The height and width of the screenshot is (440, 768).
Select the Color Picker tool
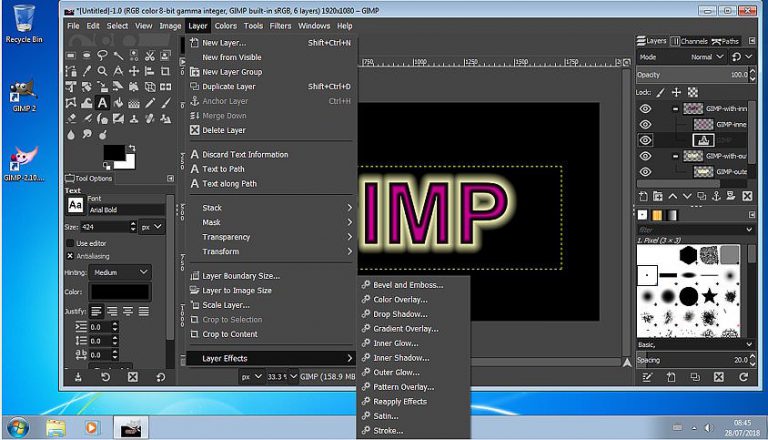[x=87, y=71]
